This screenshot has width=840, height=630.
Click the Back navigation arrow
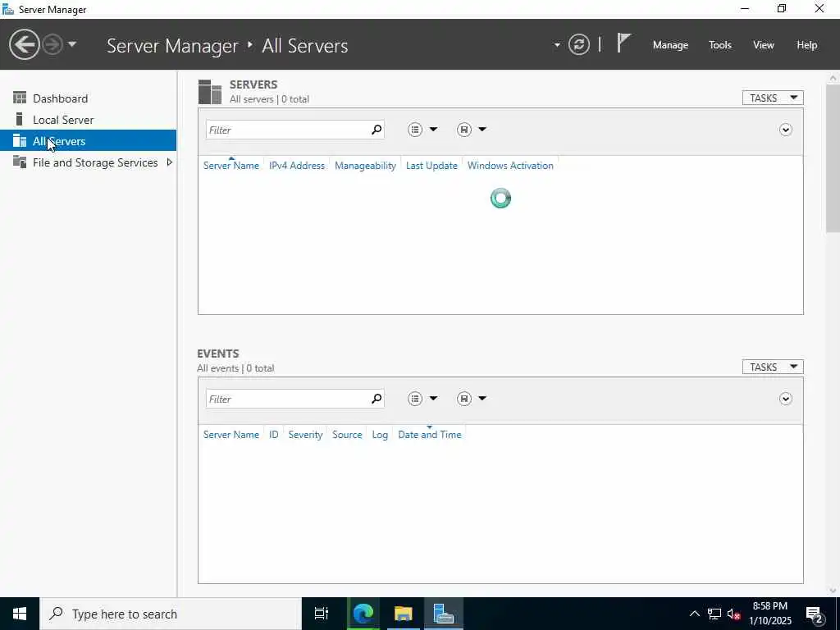(24, 44)
